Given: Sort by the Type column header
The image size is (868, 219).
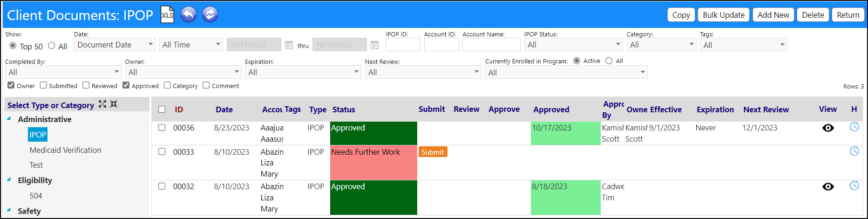Looking at the screenshot, I should pos(318,109).
